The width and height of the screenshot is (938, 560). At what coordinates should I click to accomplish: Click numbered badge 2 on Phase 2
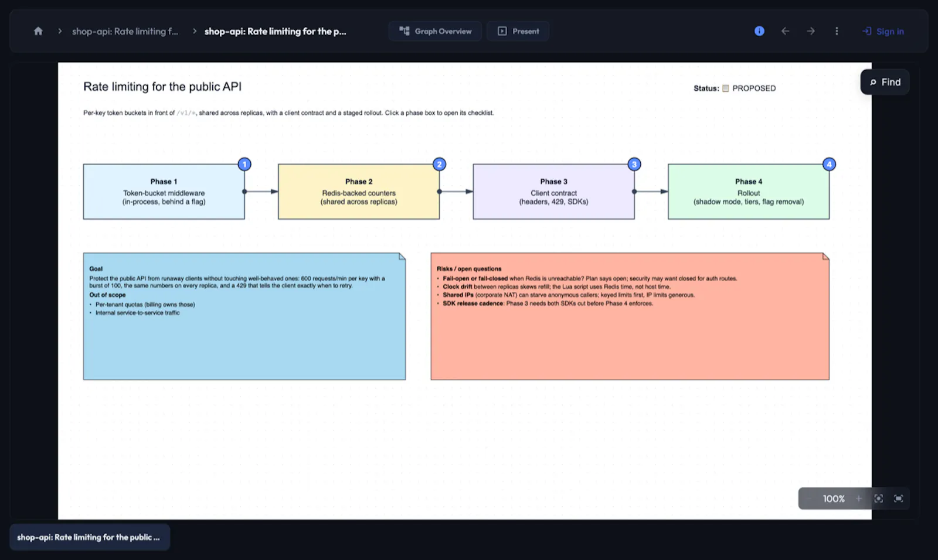click(439, 164)
